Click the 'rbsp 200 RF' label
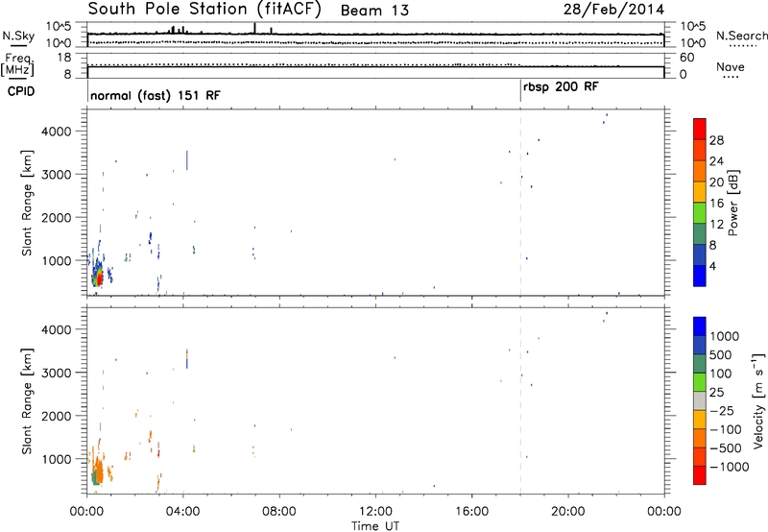Viewport: 768px width, 532px height. click(561, 87)
